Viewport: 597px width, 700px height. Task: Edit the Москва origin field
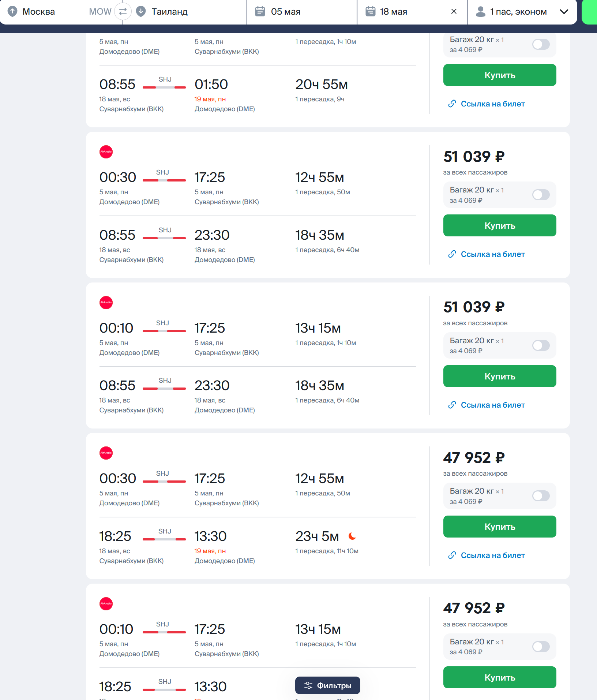pos(51,11)
